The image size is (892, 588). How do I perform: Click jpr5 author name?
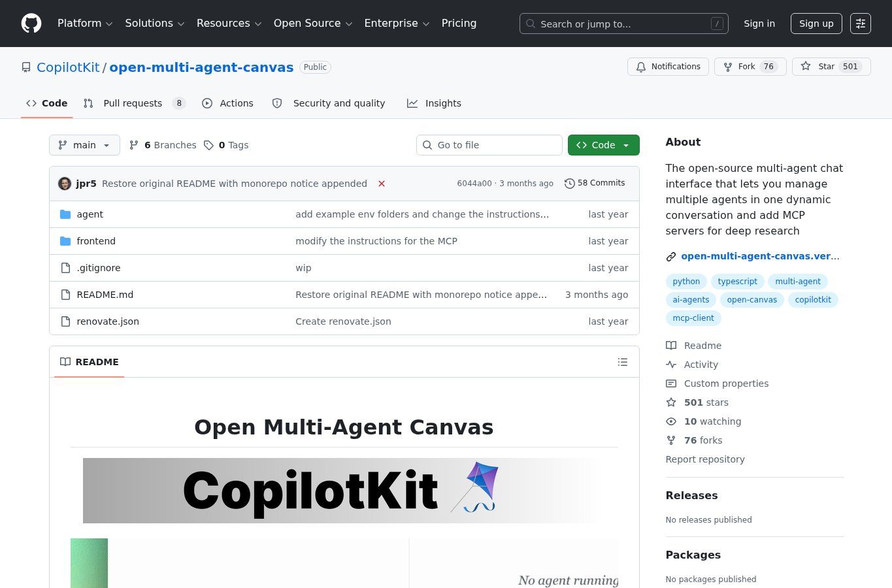(x=86, y=184)
